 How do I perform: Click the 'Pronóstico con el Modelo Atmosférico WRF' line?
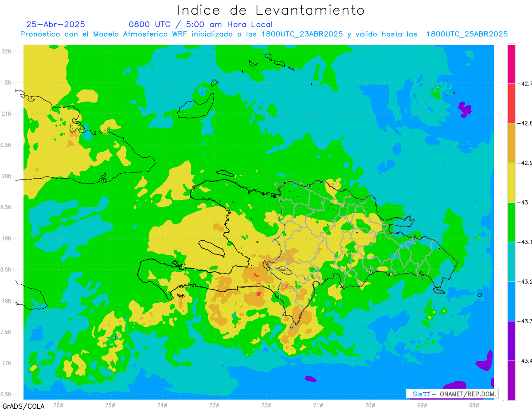(x=264, y=34)
